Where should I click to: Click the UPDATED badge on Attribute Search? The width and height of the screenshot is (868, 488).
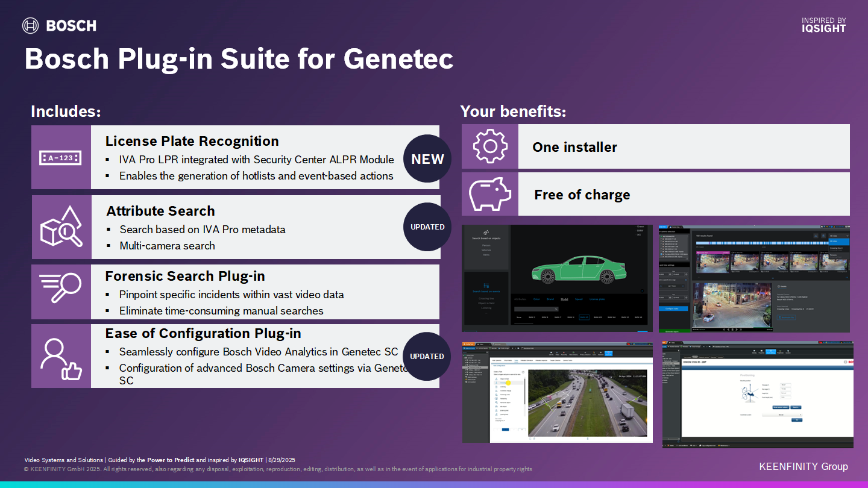427,227
